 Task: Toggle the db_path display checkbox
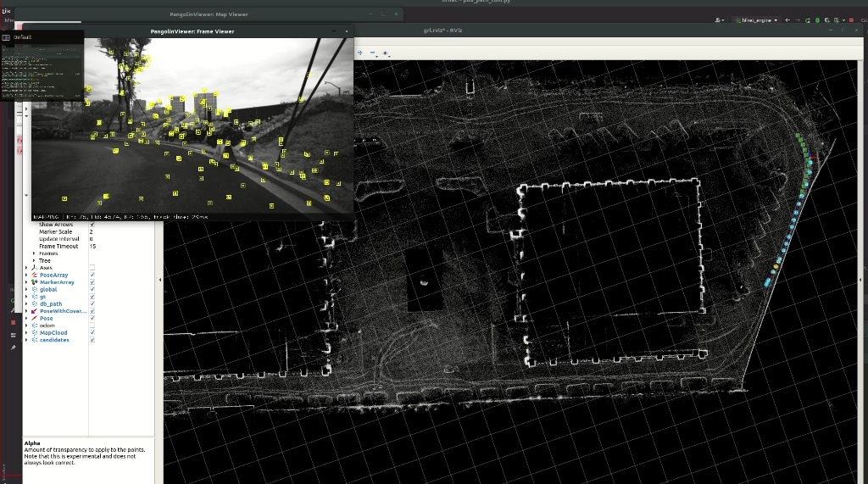(x=92, y=304)
